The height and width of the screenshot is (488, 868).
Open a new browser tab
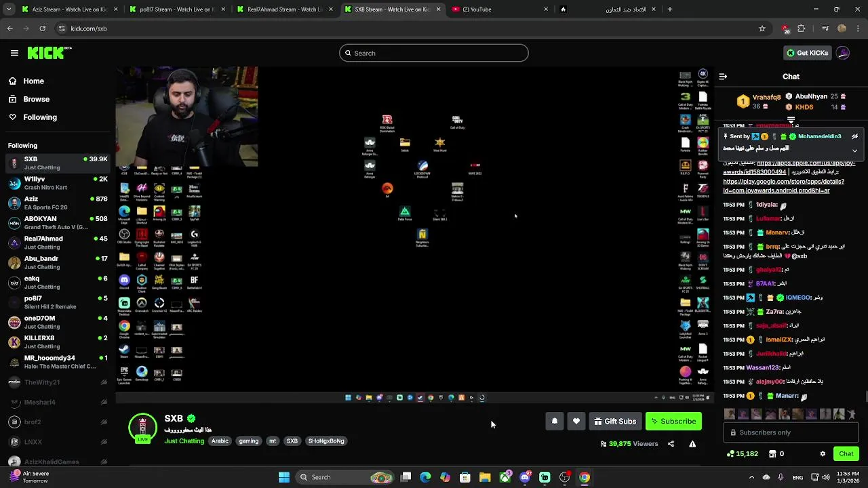pyautogui.click(x=670, y=9)
